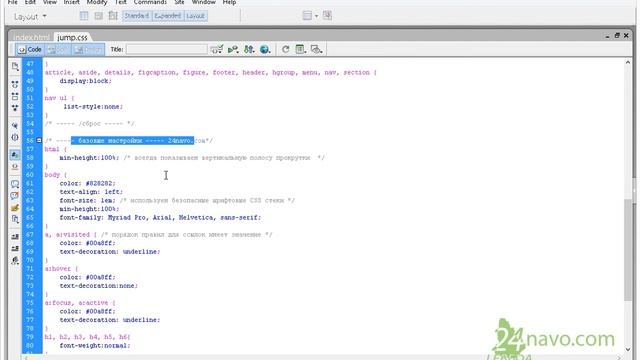640x360 pixels.
Task: Click the Recent Snippets icon
Action: (15, 219)
